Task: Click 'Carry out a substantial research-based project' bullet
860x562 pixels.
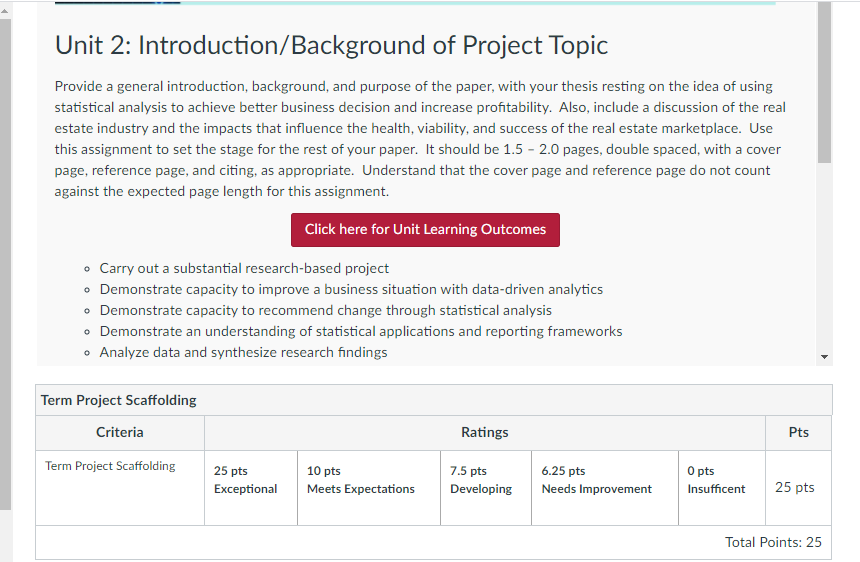Action: point(244,268)
